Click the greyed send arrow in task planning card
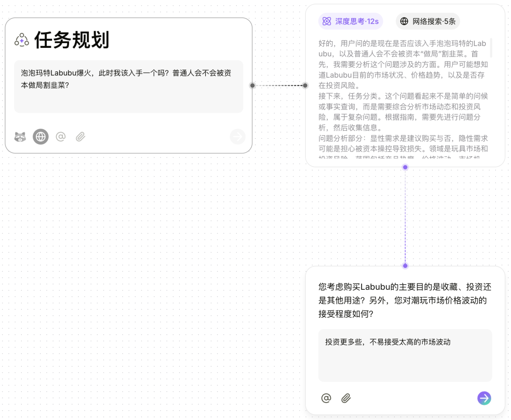Image resolution: width=511 pixels, height=420 pixels. [x=238, y=137]
